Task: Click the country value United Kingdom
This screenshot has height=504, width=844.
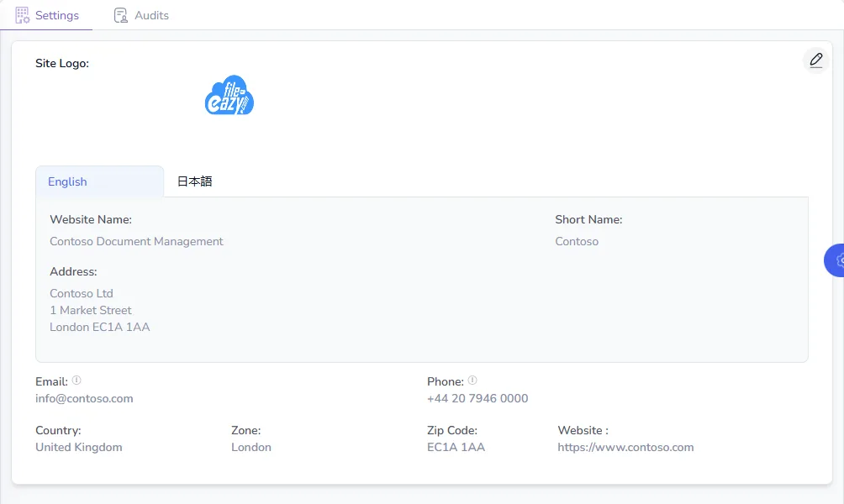Action: 78,447
